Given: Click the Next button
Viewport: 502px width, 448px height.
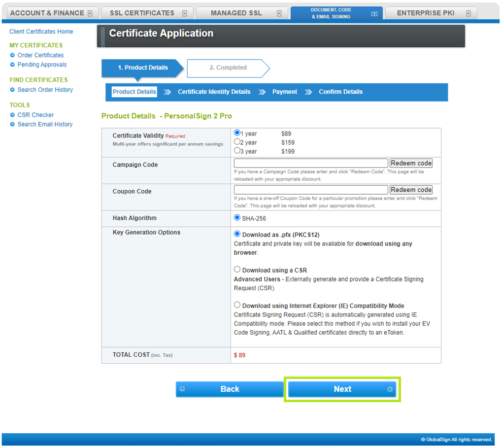Looking at the screenshot, I should tap(342, 389).
